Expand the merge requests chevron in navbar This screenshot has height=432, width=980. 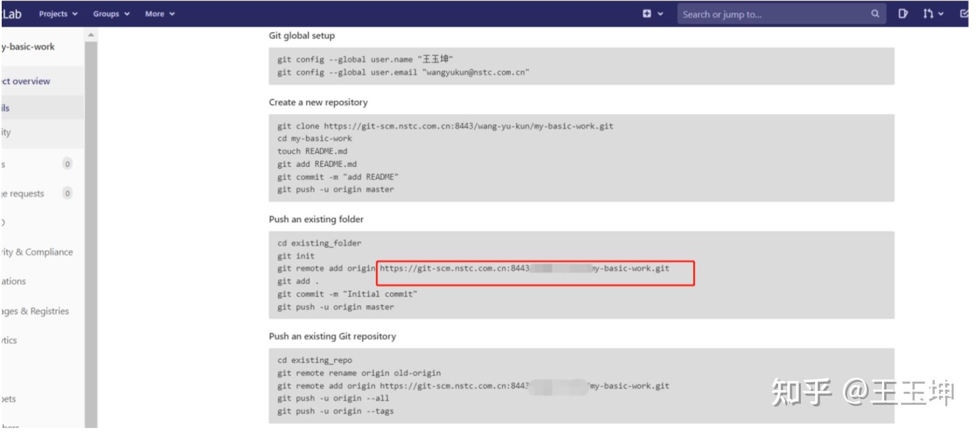tap(941, 14)
